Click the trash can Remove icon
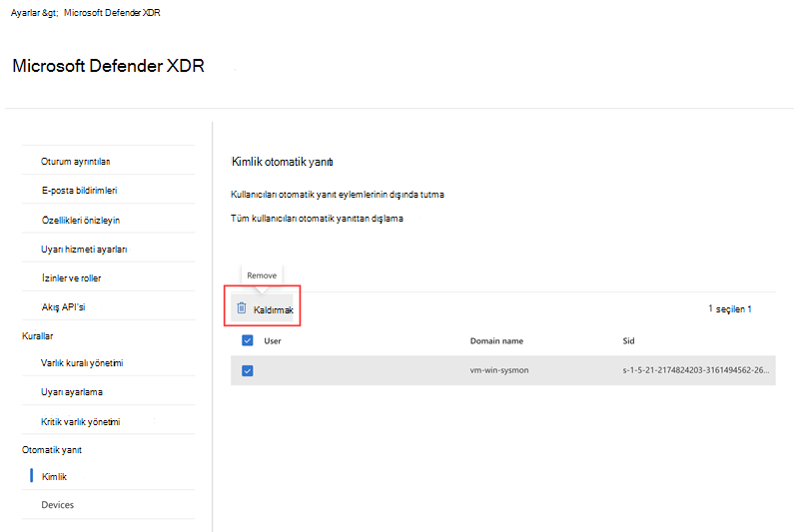The image size is (799, 532). pyautogui.click(x=242, y=308)
